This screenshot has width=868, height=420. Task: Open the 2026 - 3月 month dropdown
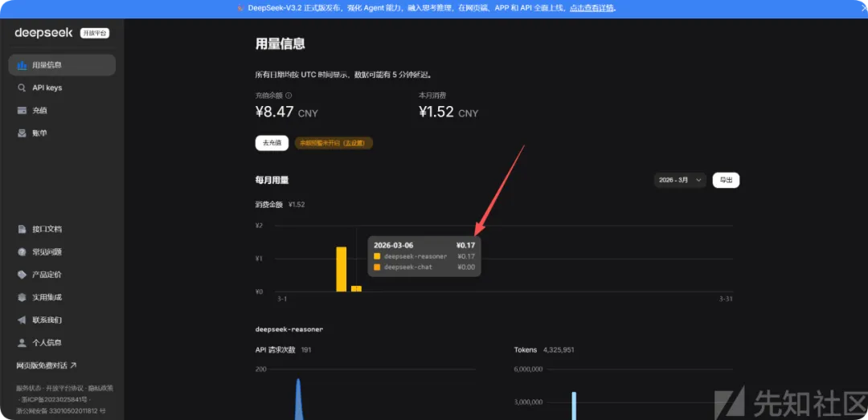pos(681,180)
